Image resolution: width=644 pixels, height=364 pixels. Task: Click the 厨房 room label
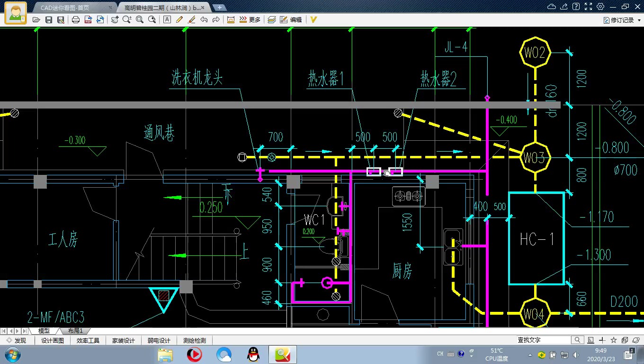(402, 271)
